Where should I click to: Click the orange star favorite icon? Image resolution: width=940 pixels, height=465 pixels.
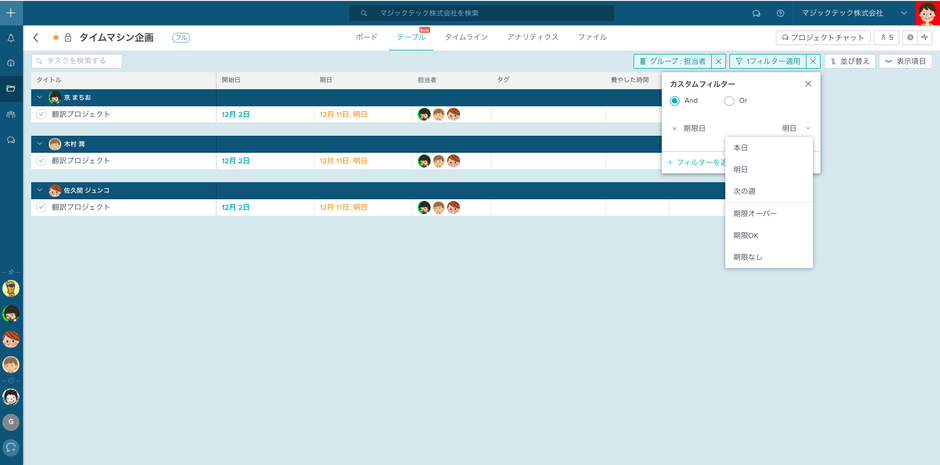(56, 38)
